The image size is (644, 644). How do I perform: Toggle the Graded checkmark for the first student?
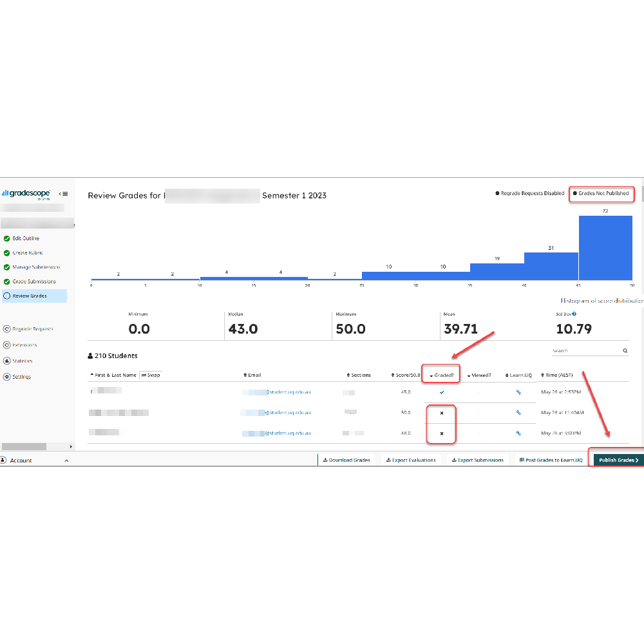click(x=440, y=392)
